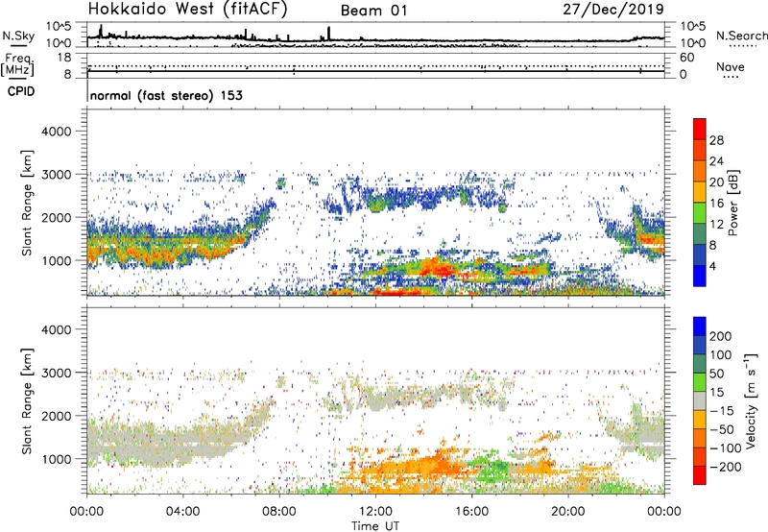Click the "N.Sky" legend label
Viewport: 768px width, 532px height.
pyautogui.click(x=18, y=36)
